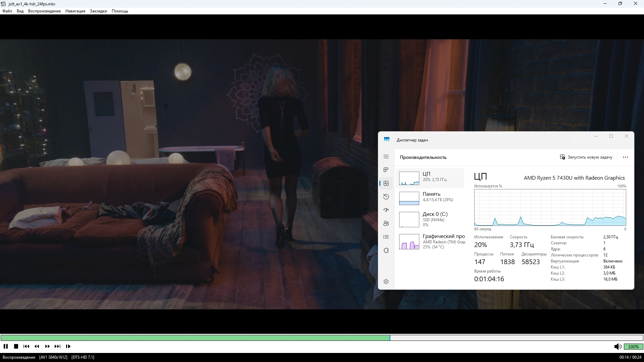Screen dimensions: 644x362
Task: Mute audio with the speaker icon
Action: [618, 347]
